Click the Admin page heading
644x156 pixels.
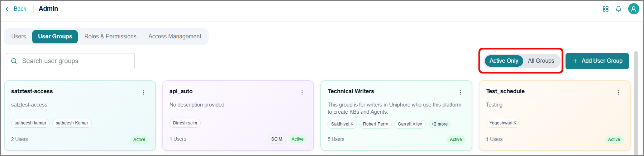(x=48, y=9)
